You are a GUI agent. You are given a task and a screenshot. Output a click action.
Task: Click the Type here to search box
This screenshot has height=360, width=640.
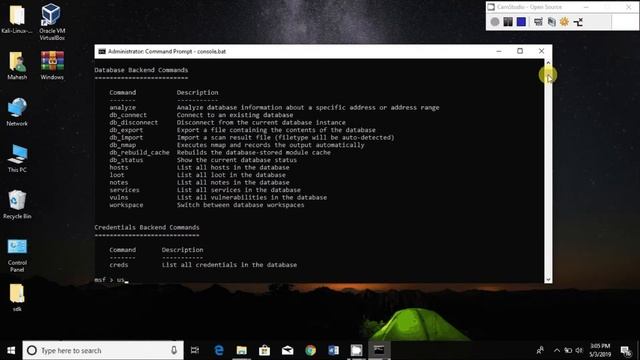103,350
